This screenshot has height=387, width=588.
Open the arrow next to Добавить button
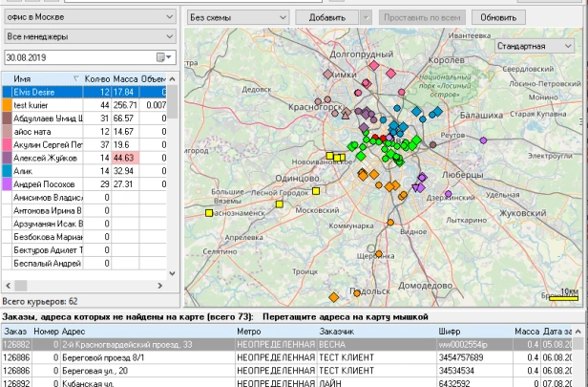367,17
